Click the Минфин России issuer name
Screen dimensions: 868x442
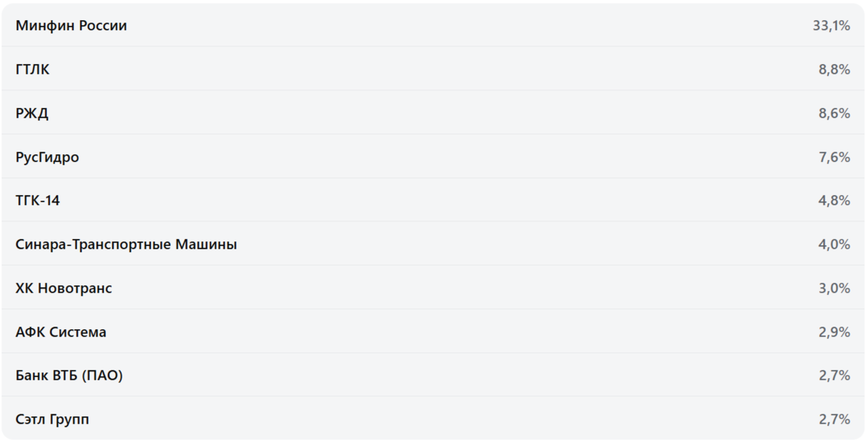click(x=71, y=26)
